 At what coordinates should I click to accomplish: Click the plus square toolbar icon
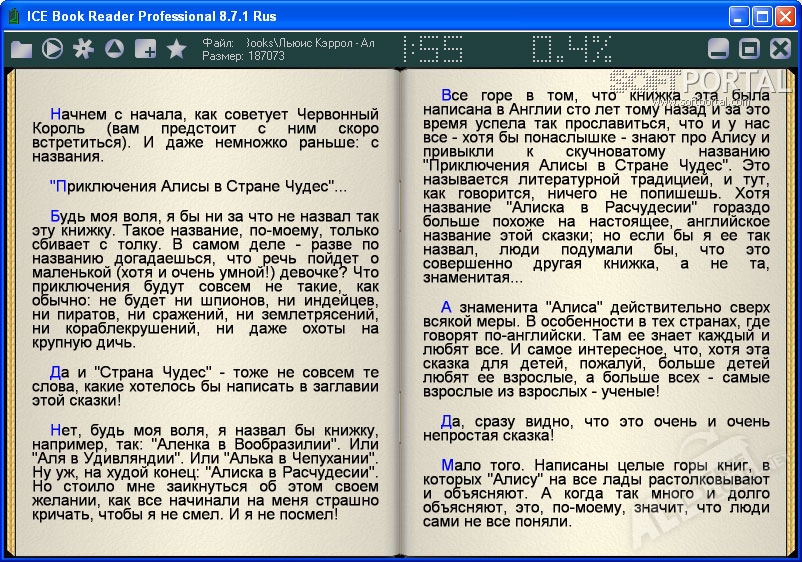145,48
